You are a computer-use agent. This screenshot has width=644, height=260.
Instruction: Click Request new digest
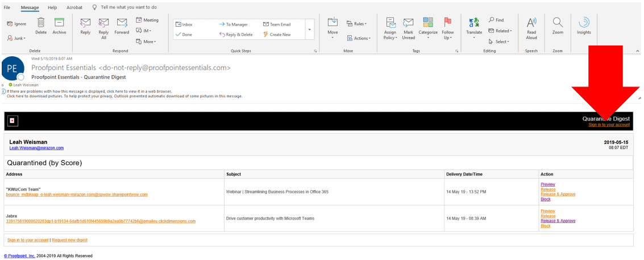[x=69, y=240]
